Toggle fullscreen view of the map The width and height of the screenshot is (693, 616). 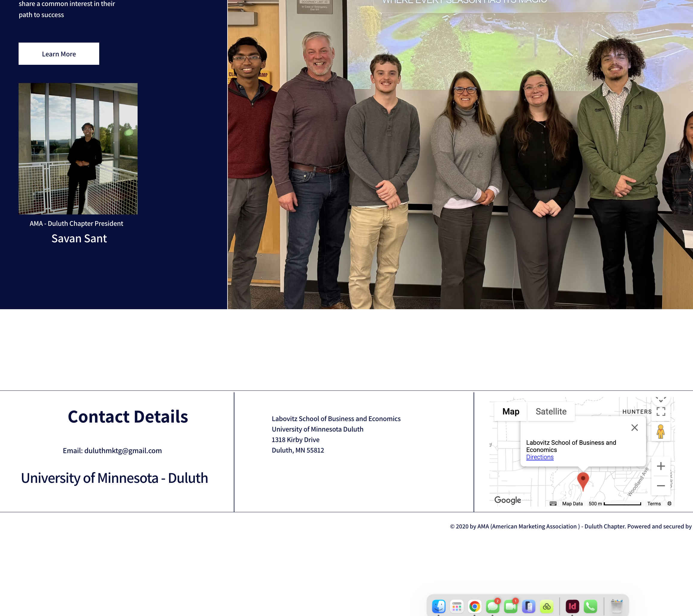click(661, 411)
